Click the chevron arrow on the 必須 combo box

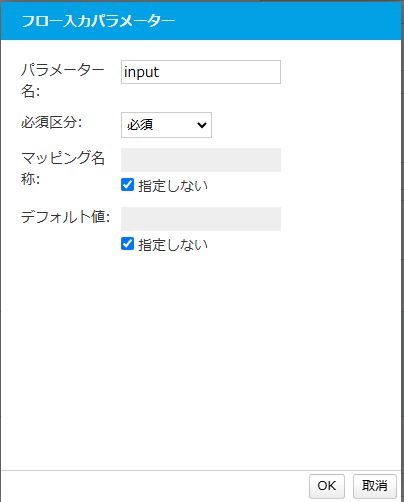tap(202, 125)
